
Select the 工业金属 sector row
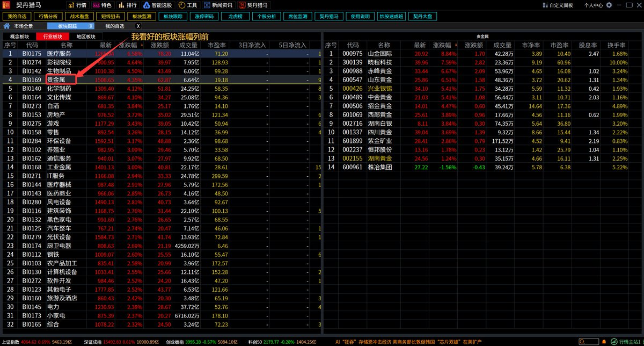click(x=161, y=167)
